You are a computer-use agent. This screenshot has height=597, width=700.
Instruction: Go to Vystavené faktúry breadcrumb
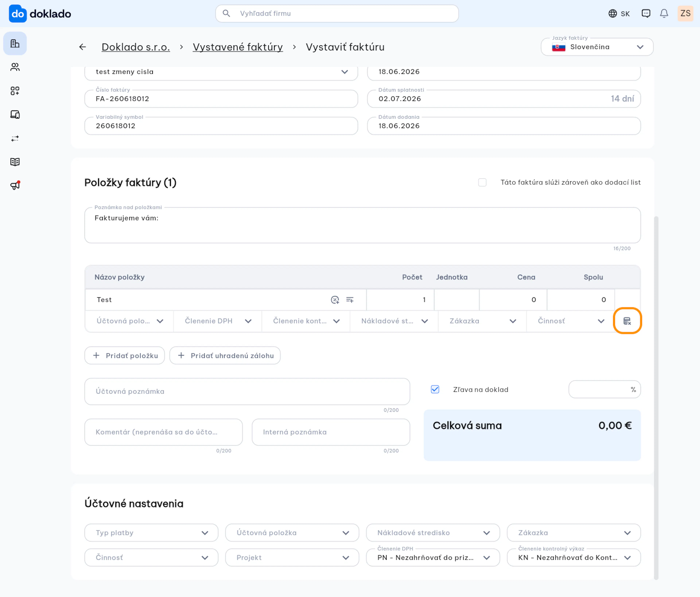[238, 47]
